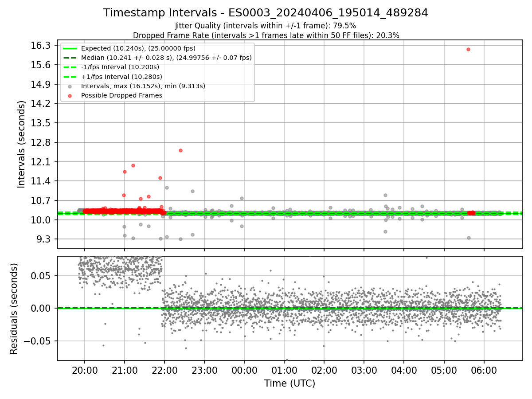Click the x-axis tick label '02:00'

324,370
